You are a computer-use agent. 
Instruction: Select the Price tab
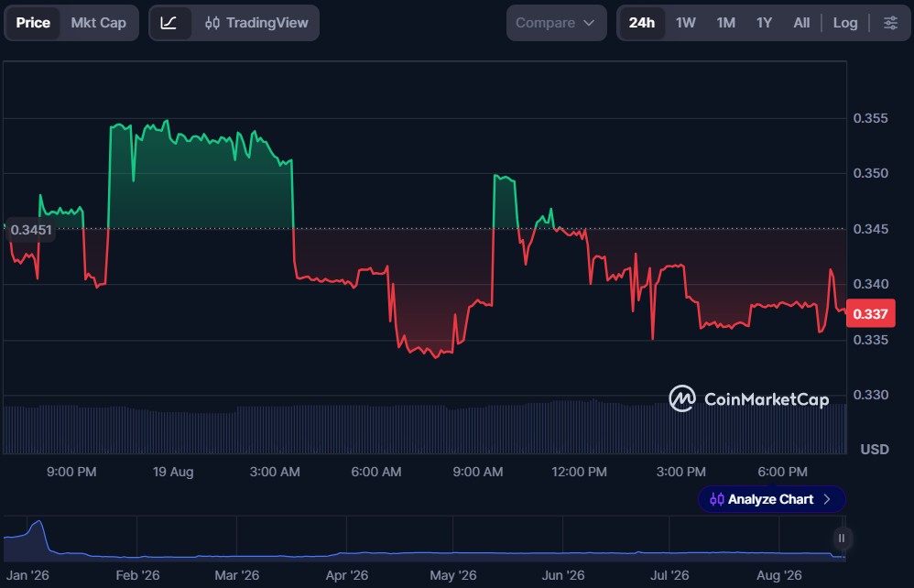(33, 23)
